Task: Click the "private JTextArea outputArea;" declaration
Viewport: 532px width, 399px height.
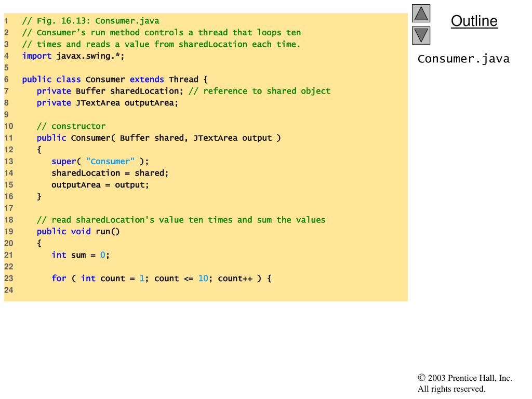Action: (107, 103)
